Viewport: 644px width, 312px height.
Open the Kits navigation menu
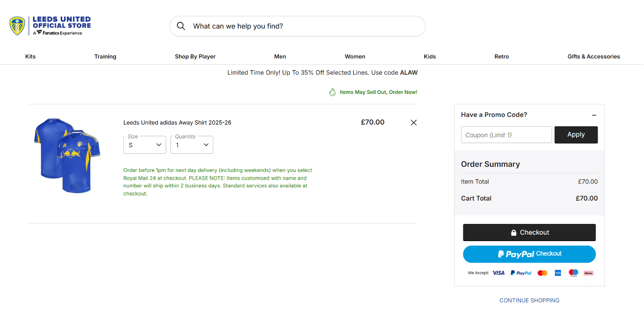click(x=30, y=56)
